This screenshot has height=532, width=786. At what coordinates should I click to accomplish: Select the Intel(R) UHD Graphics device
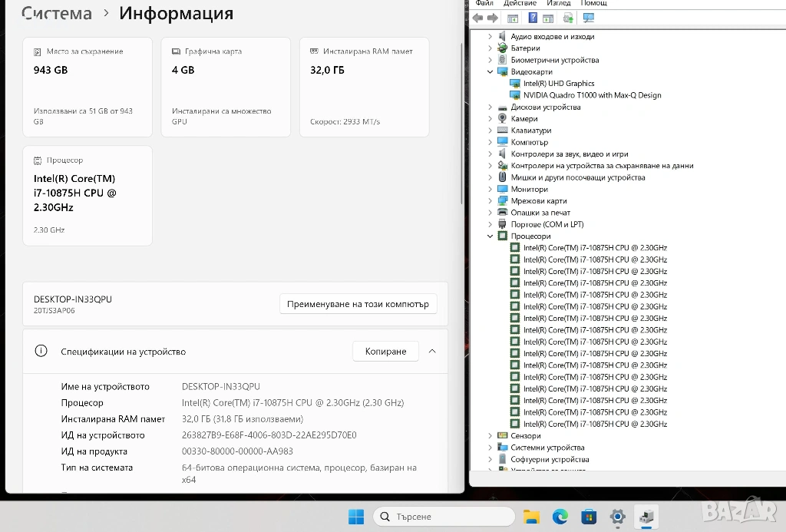[x=559, y=84]
